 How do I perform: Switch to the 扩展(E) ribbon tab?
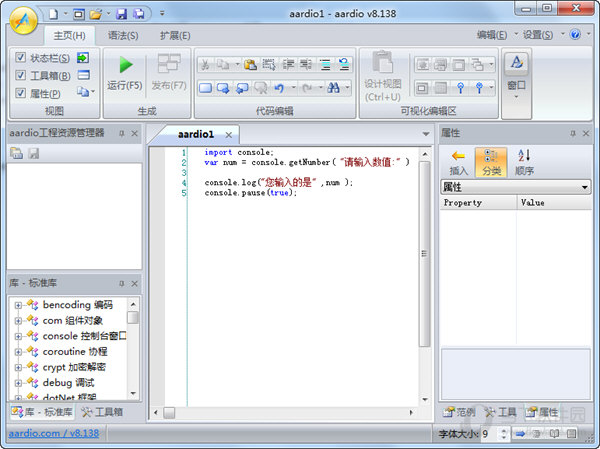pos(175,36)
